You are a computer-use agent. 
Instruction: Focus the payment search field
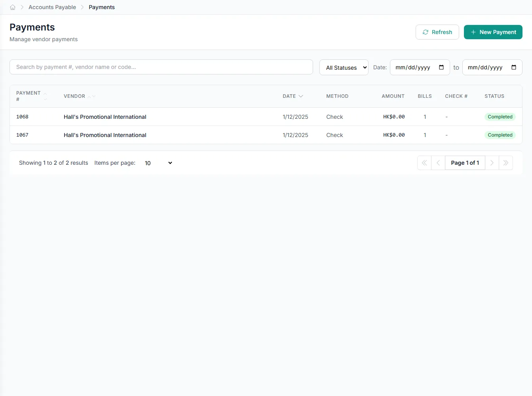(x=161, y=67)
